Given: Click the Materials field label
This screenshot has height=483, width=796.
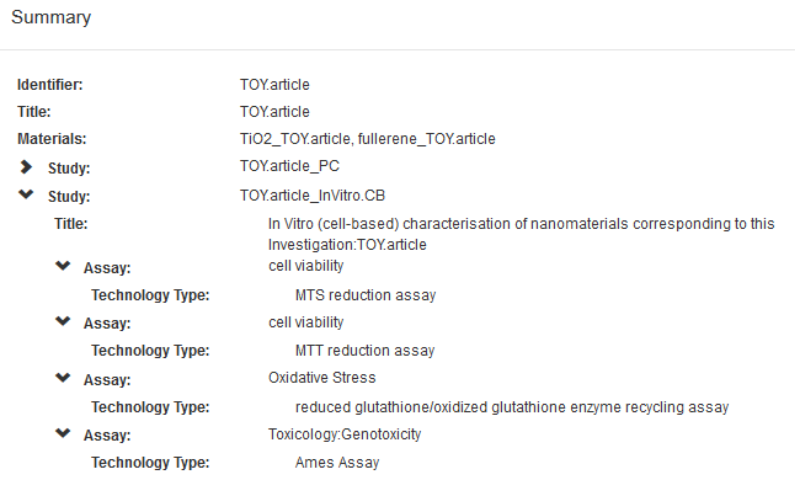Looking at the screenshot, I should coord(52,139).
